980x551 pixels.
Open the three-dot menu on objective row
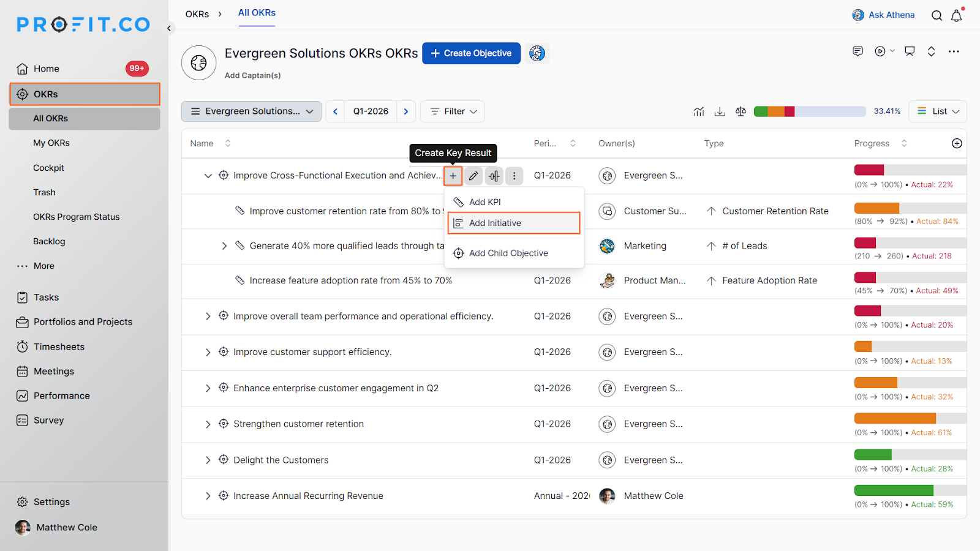coord(514,176)
